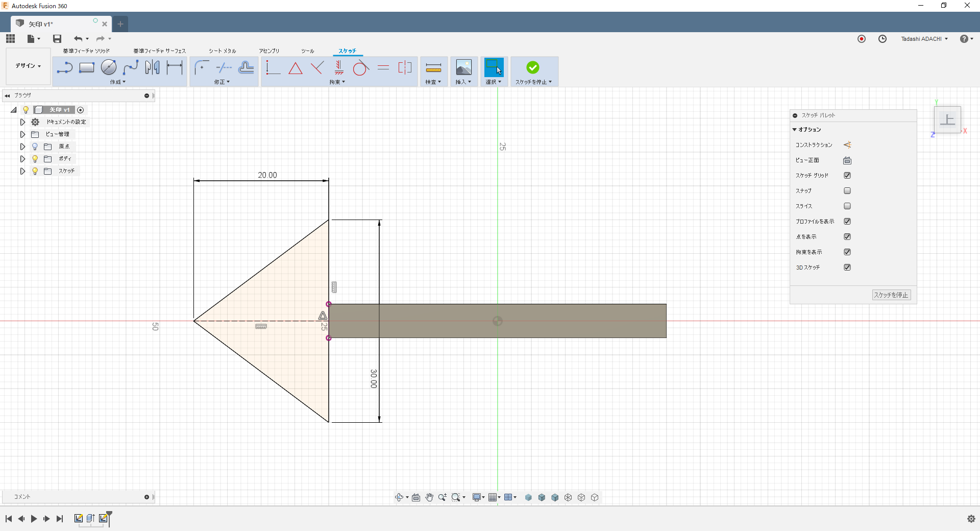Apply the Perpendicular constraint icon

pos(317,67)
